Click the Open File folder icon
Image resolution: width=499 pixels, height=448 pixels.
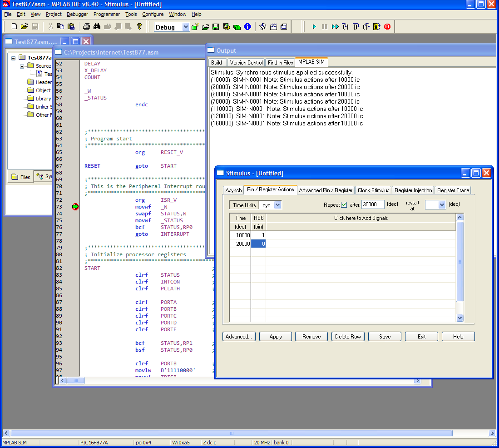(x=24, y=26)
